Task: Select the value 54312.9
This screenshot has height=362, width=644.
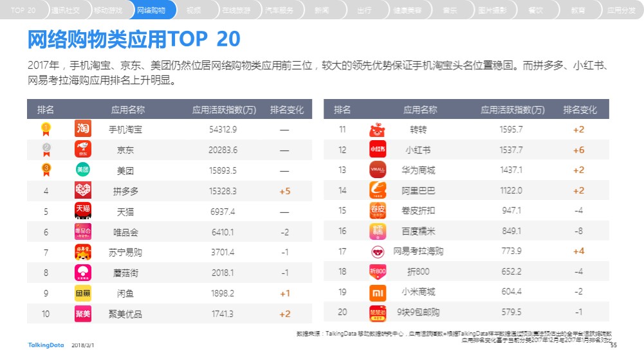Action: click(x=223, y=129)
